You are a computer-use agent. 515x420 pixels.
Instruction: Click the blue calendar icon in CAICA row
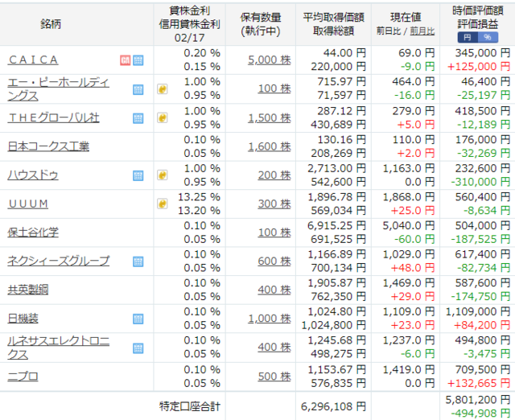tap(138, 60)
